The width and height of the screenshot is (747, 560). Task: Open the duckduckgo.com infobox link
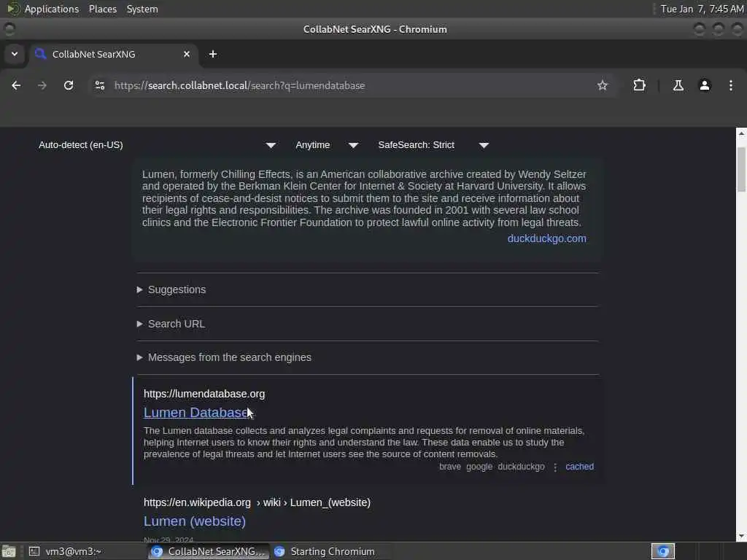tap(547, 238)
